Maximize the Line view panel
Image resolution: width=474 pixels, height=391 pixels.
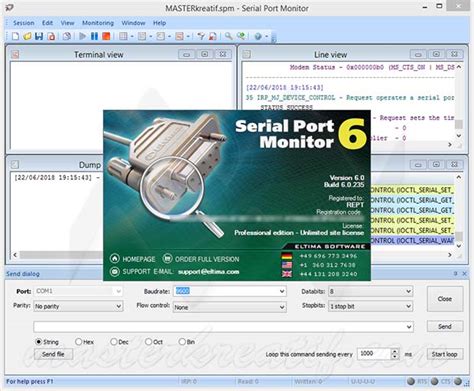coord(436,54)
